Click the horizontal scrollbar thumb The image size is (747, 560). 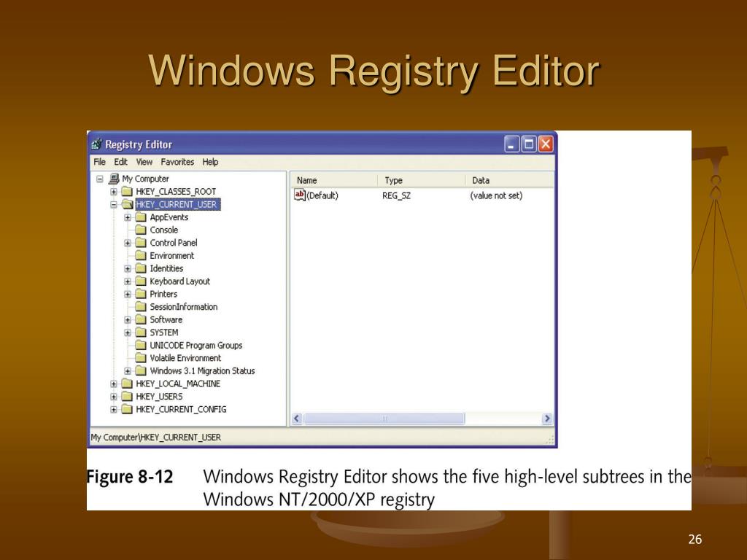[x=384, y=419]
